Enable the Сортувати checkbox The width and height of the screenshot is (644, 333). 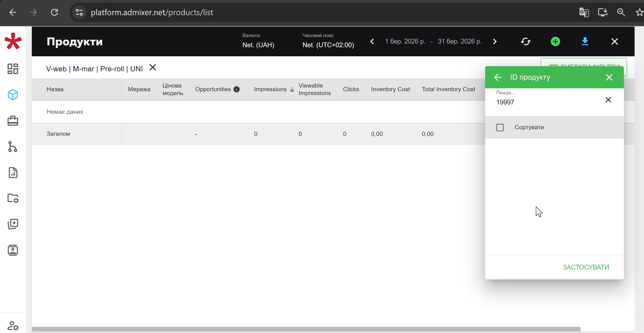[x=500, y=127]
